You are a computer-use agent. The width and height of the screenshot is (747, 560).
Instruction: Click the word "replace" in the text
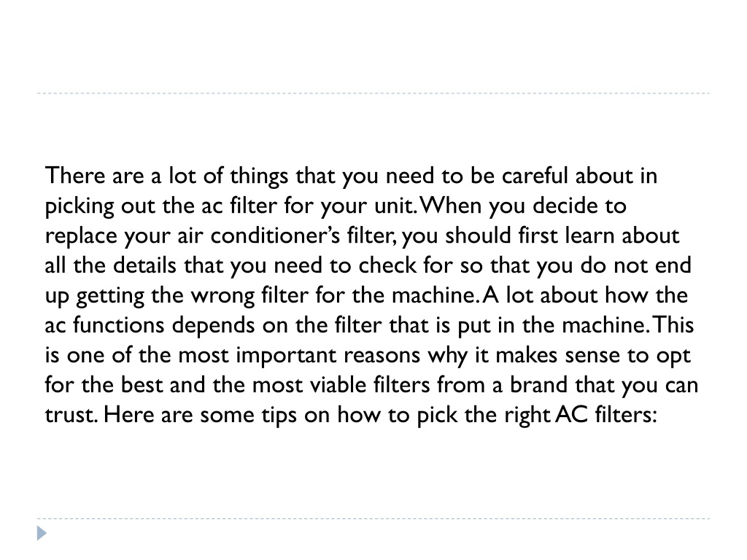pyautogui.click(x=81, y=236)
